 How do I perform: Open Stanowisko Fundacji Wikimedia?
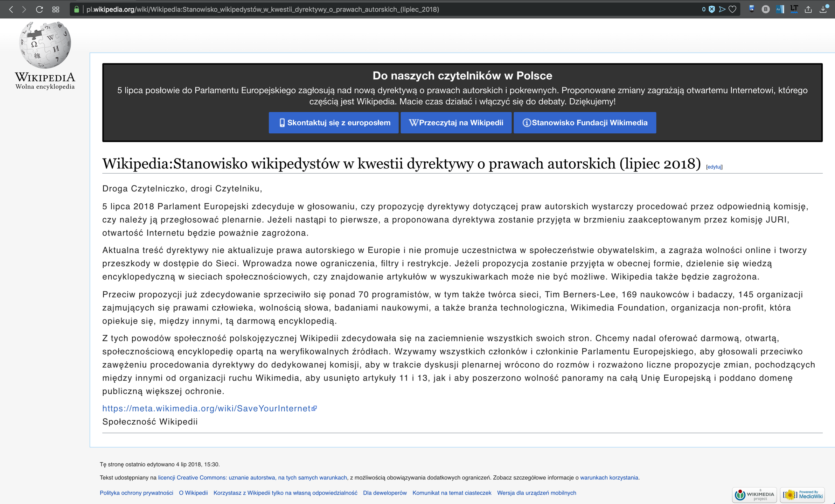(x=585, y=123)
